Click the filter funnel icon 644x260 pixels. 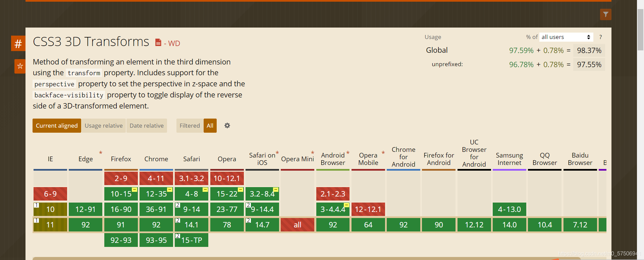coord(605,14)
